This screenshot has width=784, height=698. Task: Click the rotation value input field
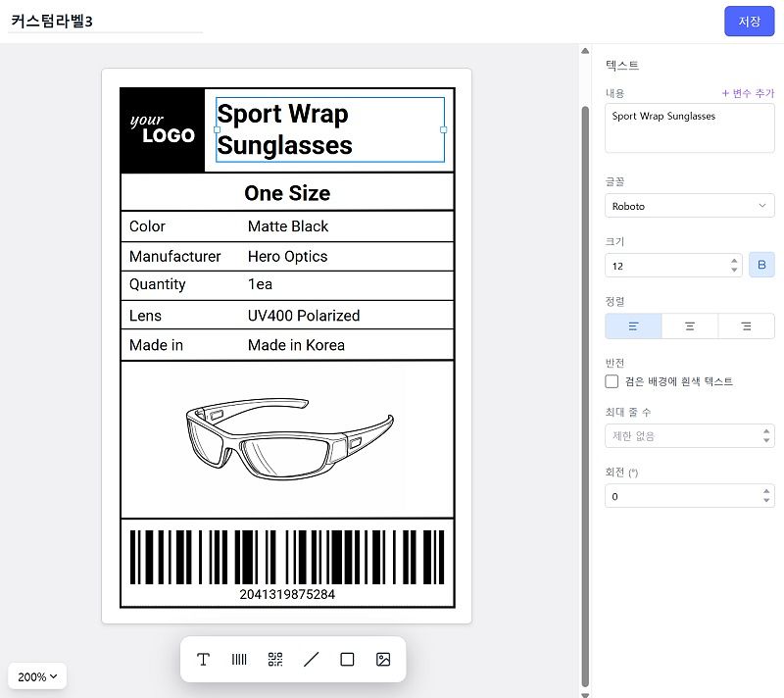(x=681, y=496)
